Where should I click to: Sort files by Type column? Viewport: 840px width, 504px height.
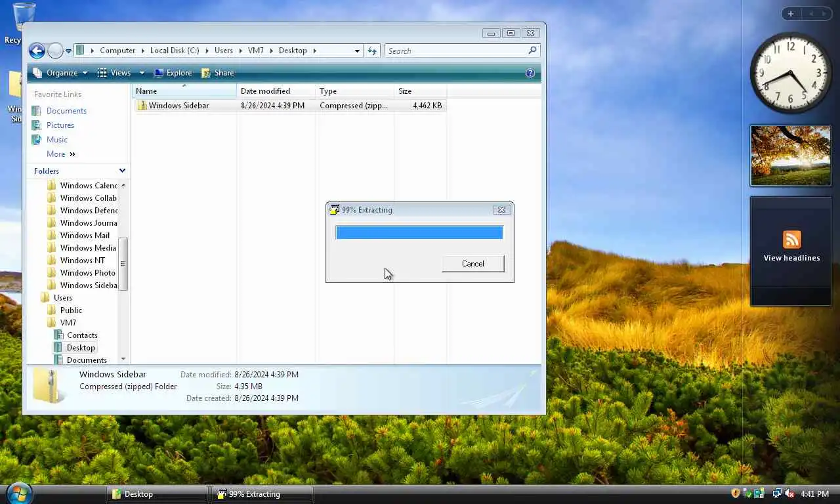[355, 91]
